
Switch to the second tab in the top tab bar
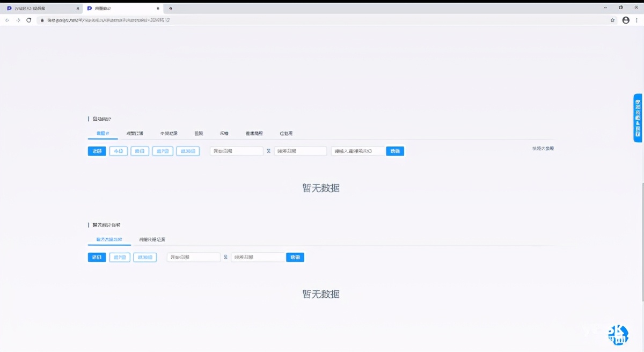[136, 133]
